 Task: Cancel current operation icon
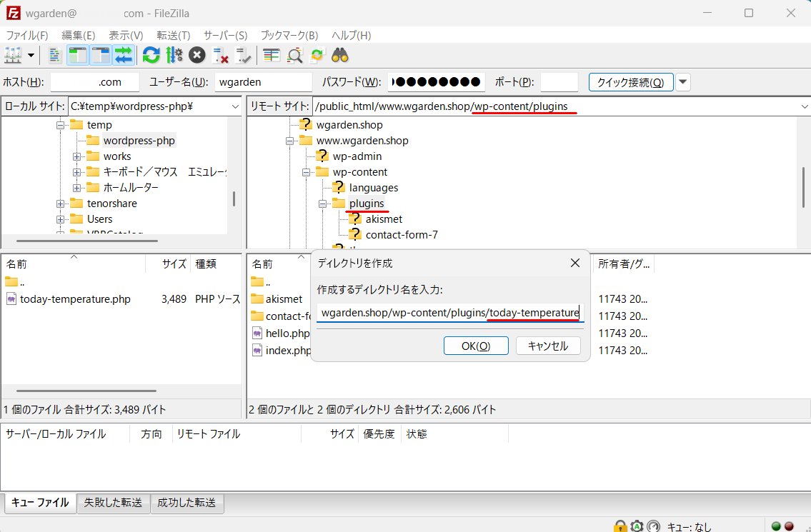click(197, 55)
